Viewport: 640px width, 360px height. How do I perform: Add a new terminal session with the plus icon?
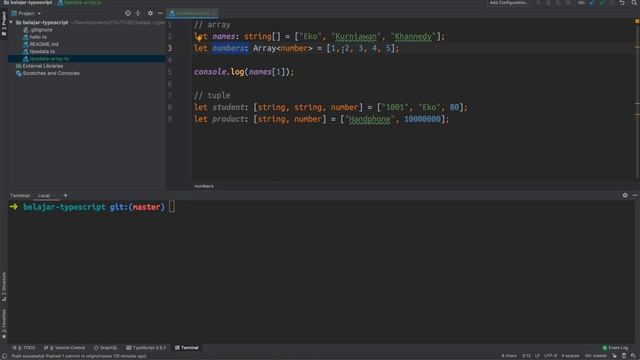click(65, 196)
